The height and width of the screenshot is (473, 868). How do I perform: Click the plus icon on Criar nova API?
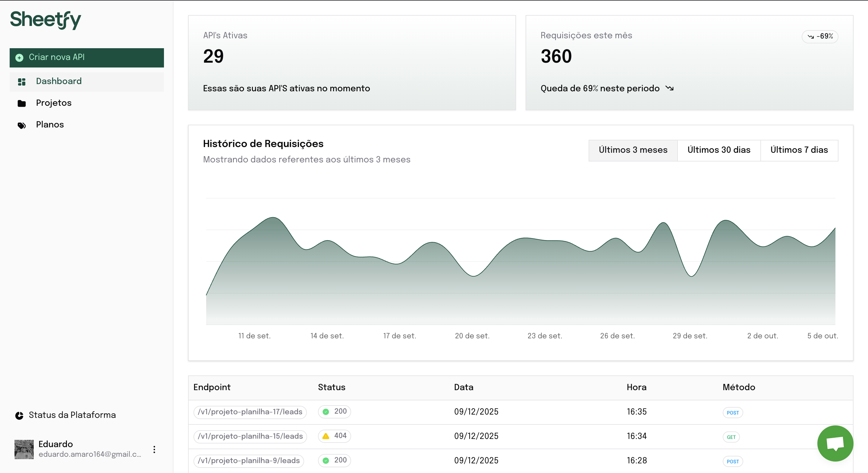pyautogui.click(x=20, y=58)
